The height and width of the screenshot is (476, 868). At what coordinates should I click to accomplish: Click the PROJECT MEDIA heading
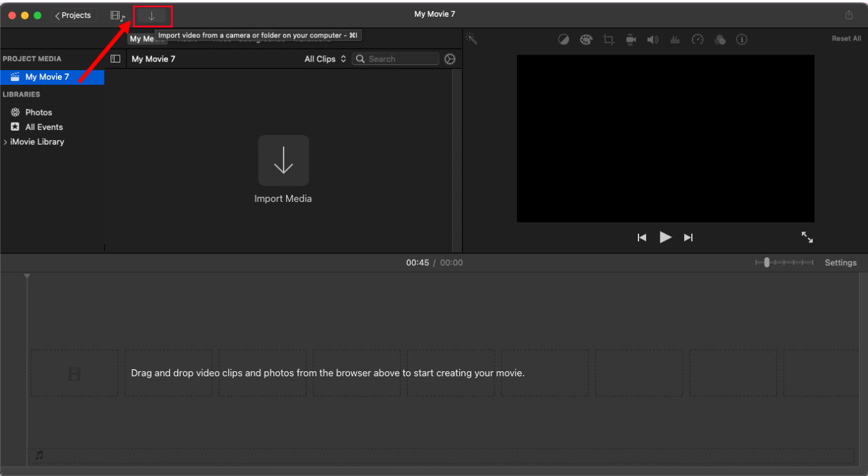pyautogui.click(x=32, y=59)
